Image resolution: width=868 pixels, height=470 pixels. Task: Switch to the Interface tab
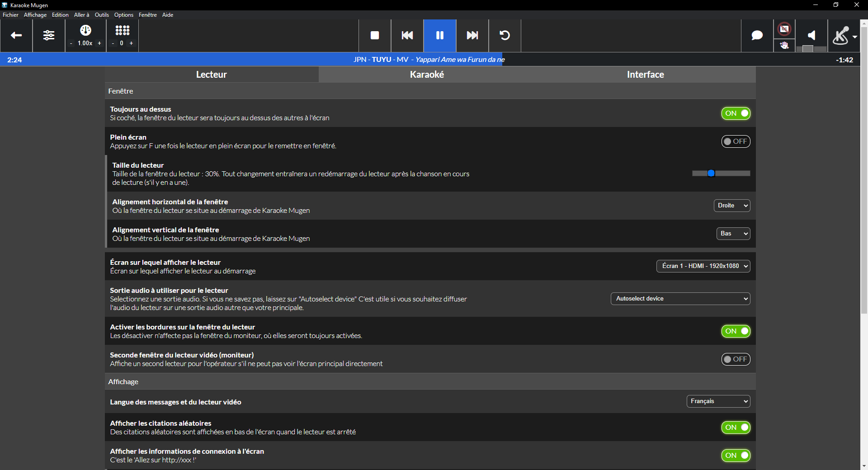(x=645, y=75)
